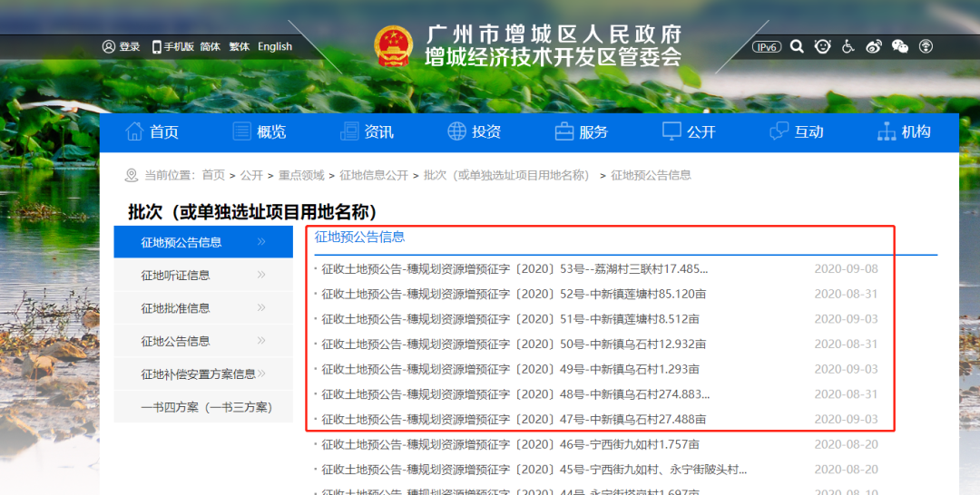
Task: Click 重点领域 in the breadcrumb
Action: tap(301, 175)
